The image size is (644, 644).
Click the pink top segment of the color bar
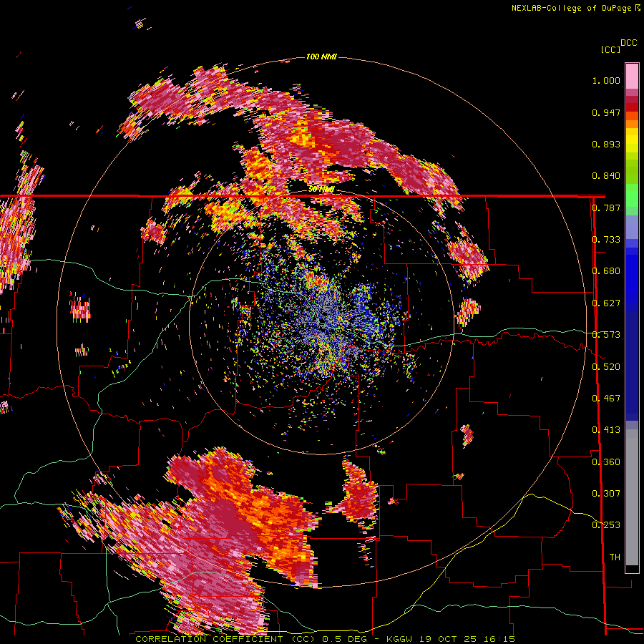coord(632,76)
